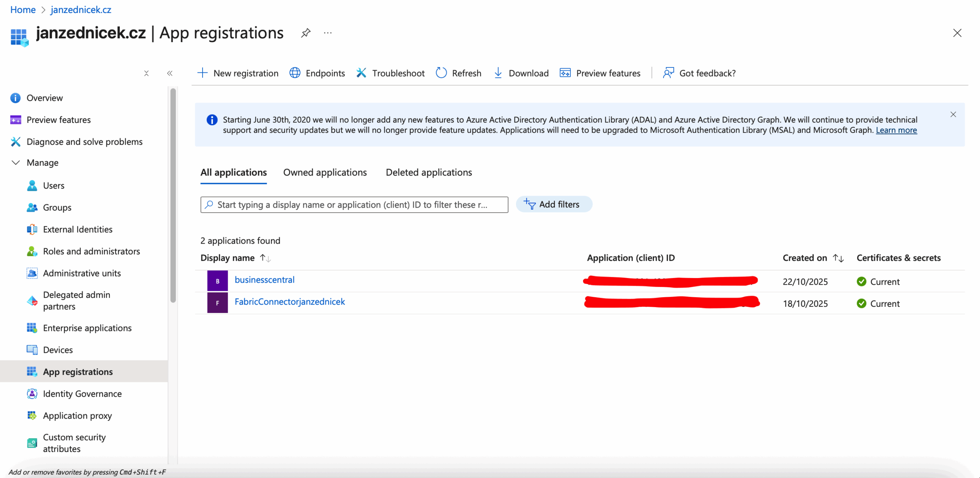Click the pin icon beside page title
This screenshot has width=980, height=478.
(x=305, y=33)
